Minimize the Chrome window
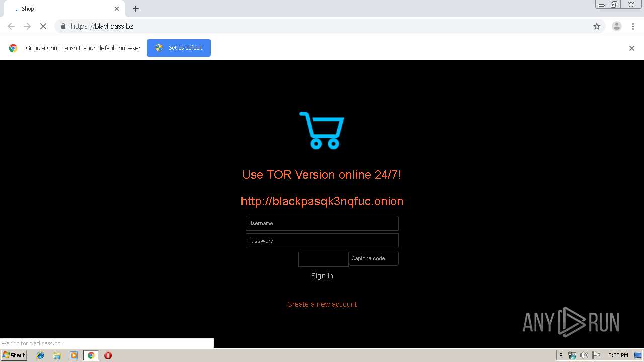This screenshot has width=644, height=362. point(601,5)
